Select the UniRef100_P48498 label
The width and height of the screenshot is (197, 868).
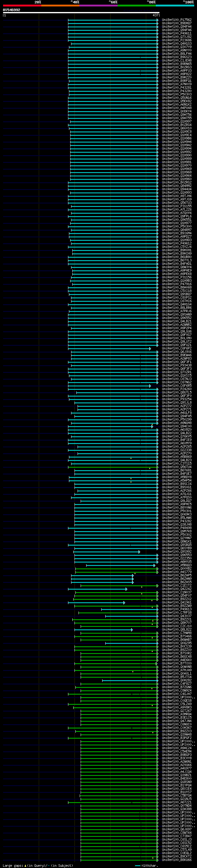[176, 528]
